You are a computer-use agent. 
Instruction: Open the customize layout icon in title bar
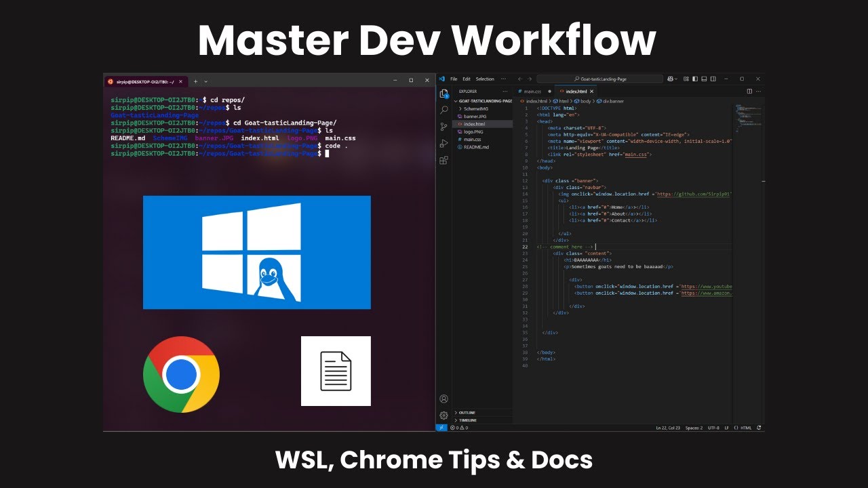(x=686, y=79)
